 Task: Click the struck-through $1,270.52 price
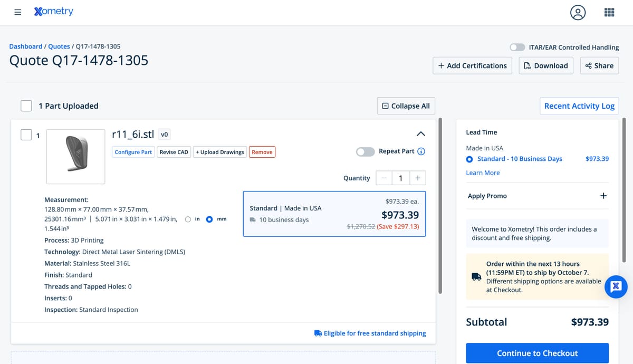[361, 226]
